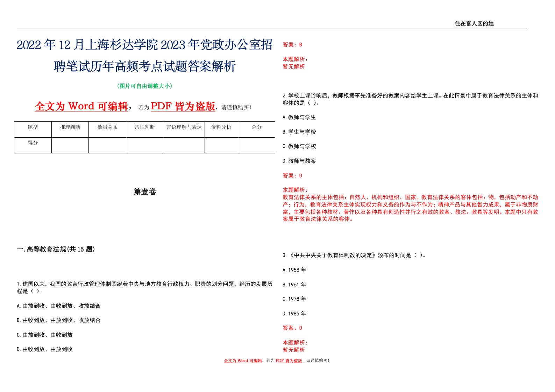Select option C. 1978年
The width and height of the screenshot is (555, 392).
[294, 299]
